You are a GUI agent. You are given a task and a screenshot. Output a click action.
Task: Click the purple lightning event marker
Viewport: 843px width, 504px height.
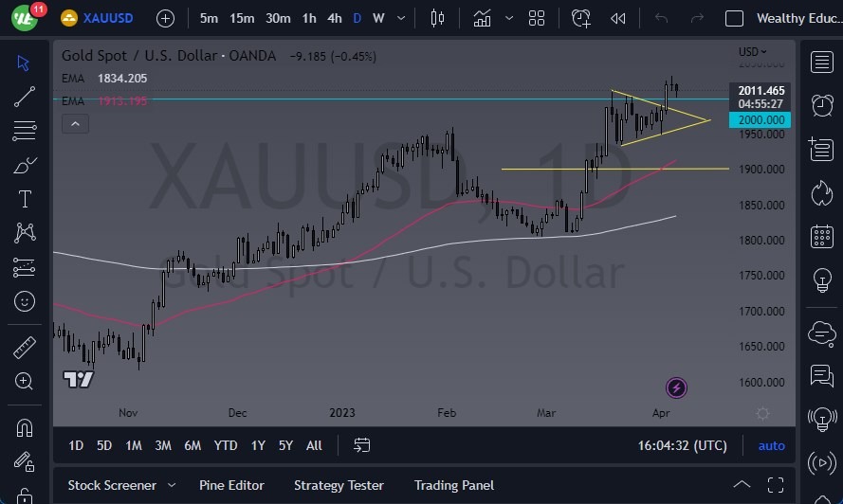pyautogui.click(x=676, y=387)
